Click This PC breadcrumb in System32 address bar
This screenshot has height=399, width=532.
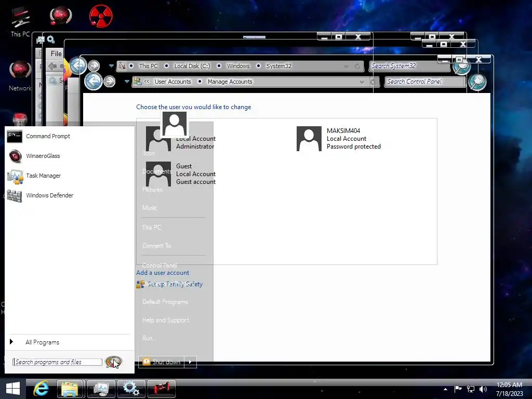(x=148, y=66)
